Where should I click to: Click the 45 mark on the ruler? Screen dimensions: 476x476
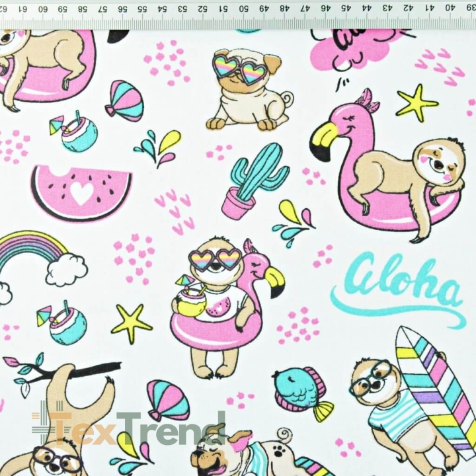pyautogui.click(x=344, y=9)
